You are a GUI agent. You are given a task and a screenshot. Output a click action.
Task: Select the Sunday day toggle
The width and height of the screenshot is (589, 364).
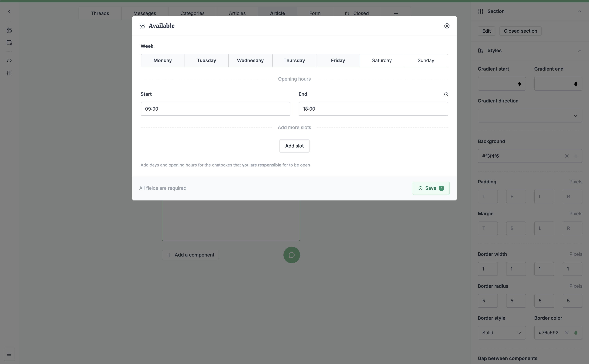425,60
